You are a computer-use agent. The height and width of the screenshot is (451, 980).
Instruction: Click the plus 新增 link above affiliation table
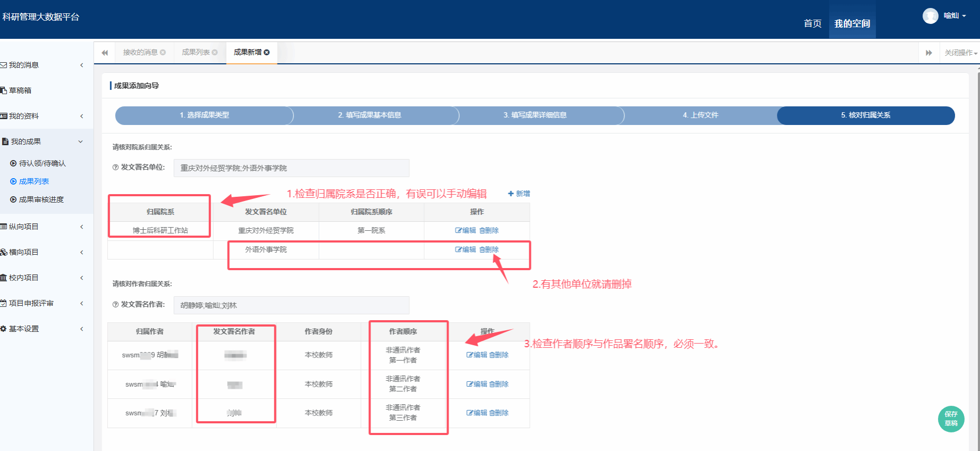pos(519,194)
